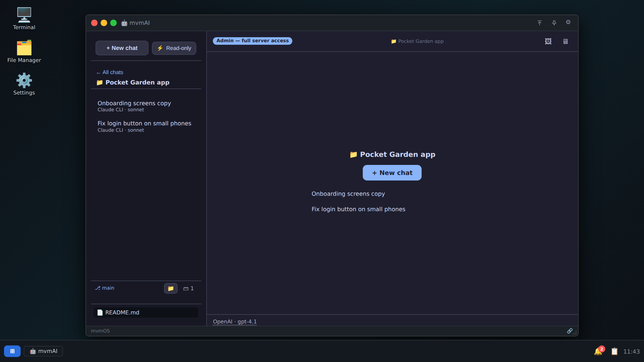Toggle the Read-only mode button
This screenshot has height=362, width=644.
click(174, 48)
